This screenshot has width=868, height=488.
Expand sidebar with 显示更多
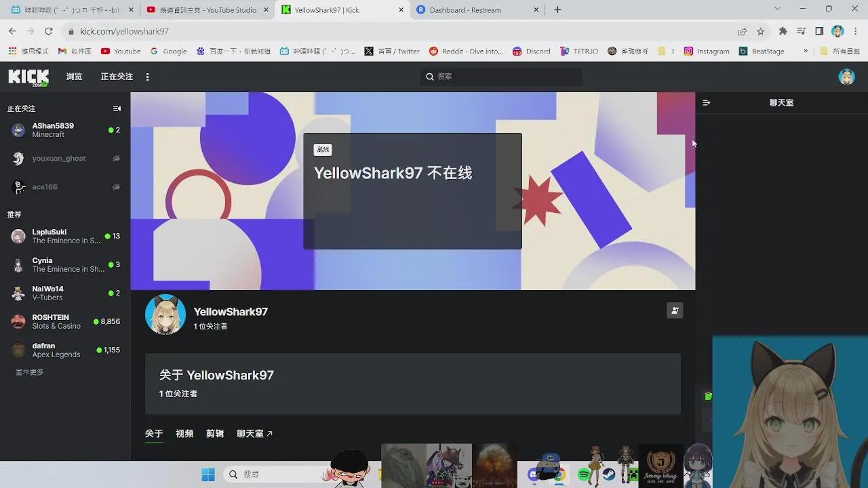point(30,372)
